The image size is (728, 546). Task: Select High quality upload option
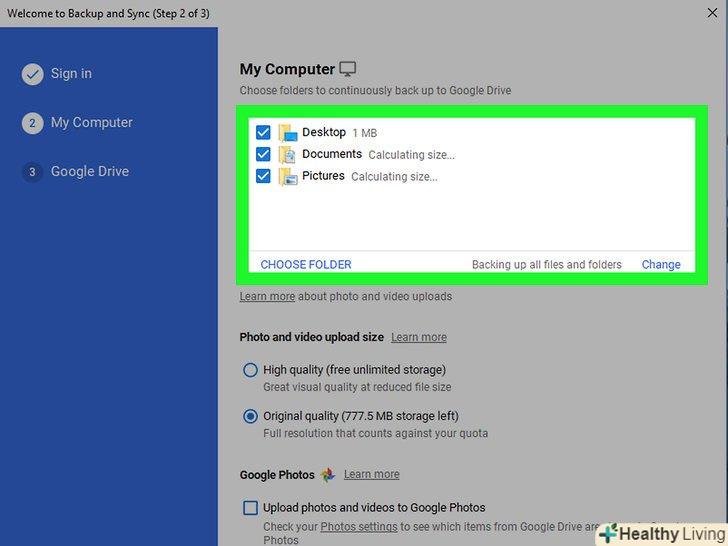coord(250,370)
